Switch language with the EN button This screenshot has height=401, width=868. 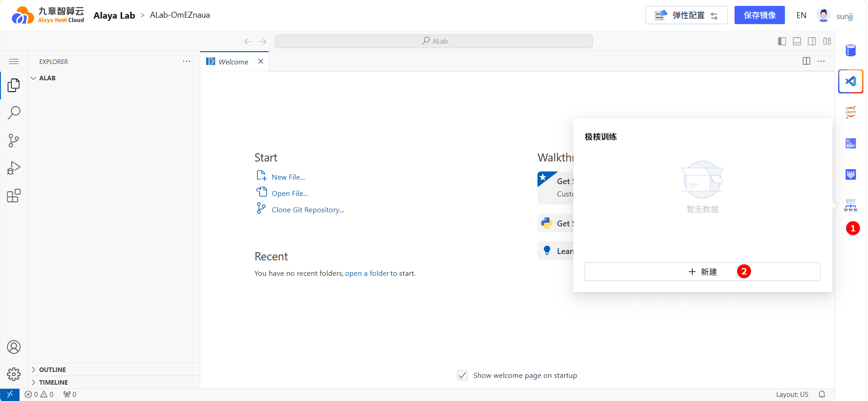[x=801, y=15]
